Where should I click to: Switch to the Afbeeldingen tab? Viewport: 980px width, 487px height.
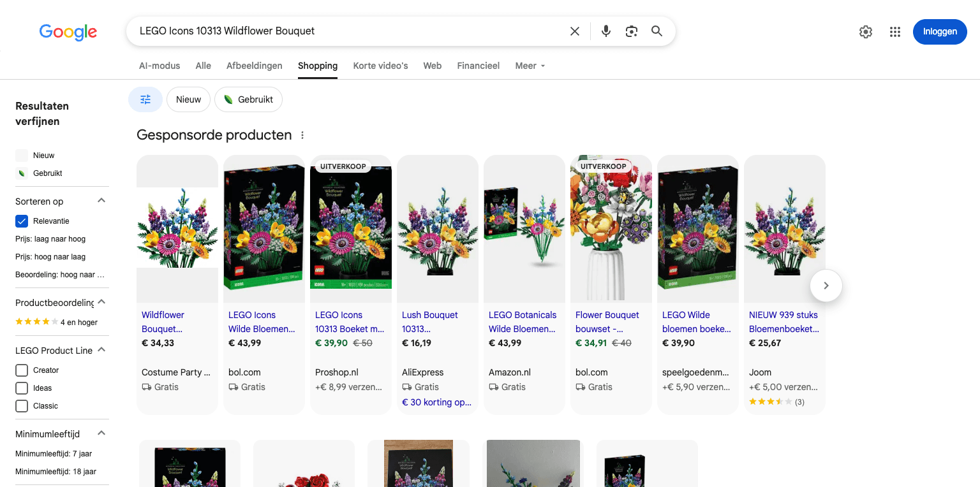click(x=255, y=66)
